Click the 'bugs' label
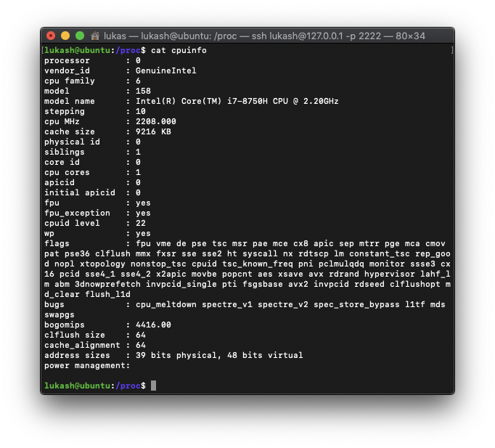The width and height of the screenshot is (495, 448). [54, 305]
